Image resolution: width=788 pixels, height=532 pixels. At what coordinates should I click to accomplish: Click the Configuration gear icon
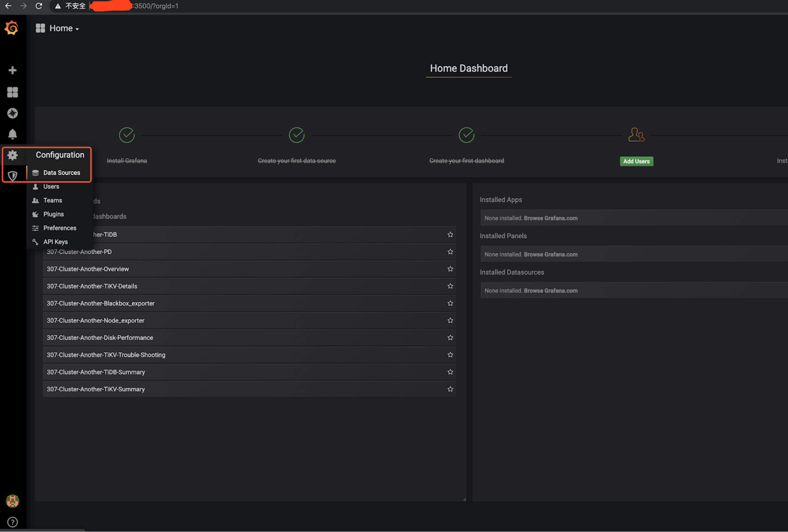pos(13,155)
